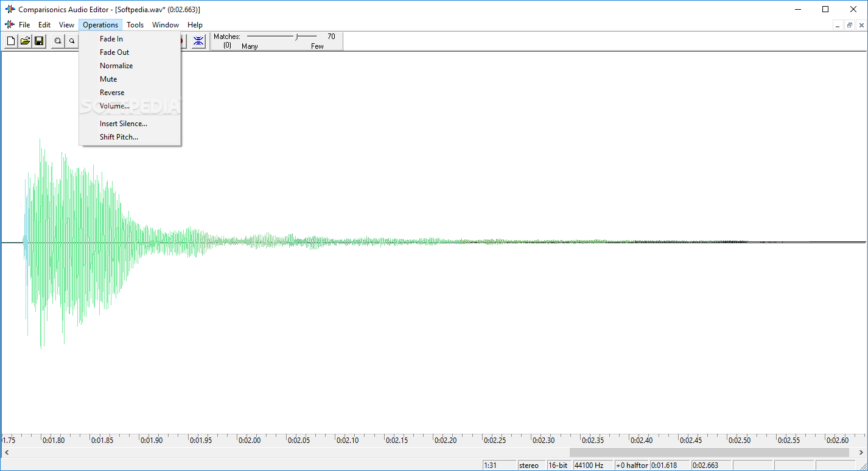Click the 0:02.25 timeline marker

point(494,440)
